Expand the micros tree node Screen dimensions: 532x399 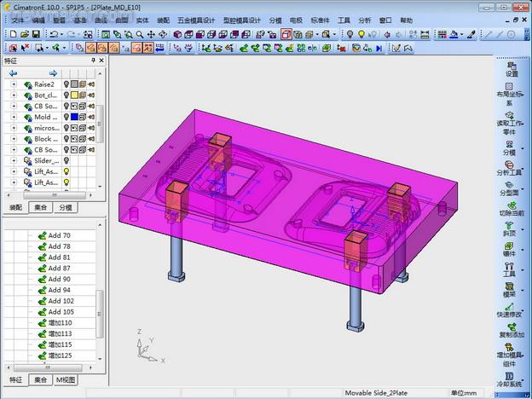14,128
